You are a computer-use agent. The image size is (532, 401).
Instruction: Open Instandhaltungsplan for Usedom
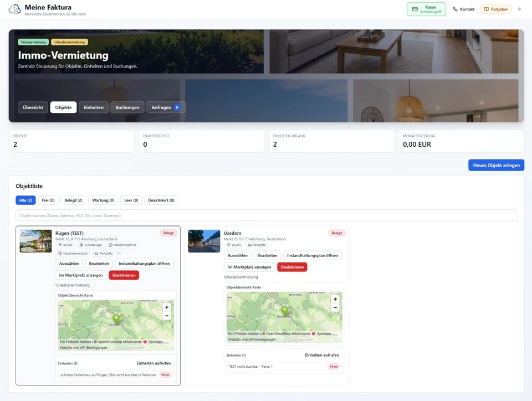pyautogui.click(x=313, y=255)
